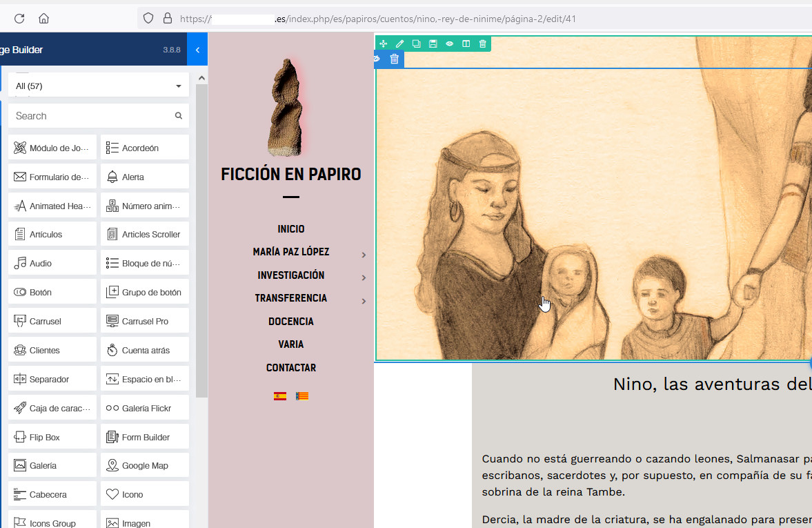Duplicate the row using copy icon
The width and height of the screenshot is (812, 528).
[416, 43]
